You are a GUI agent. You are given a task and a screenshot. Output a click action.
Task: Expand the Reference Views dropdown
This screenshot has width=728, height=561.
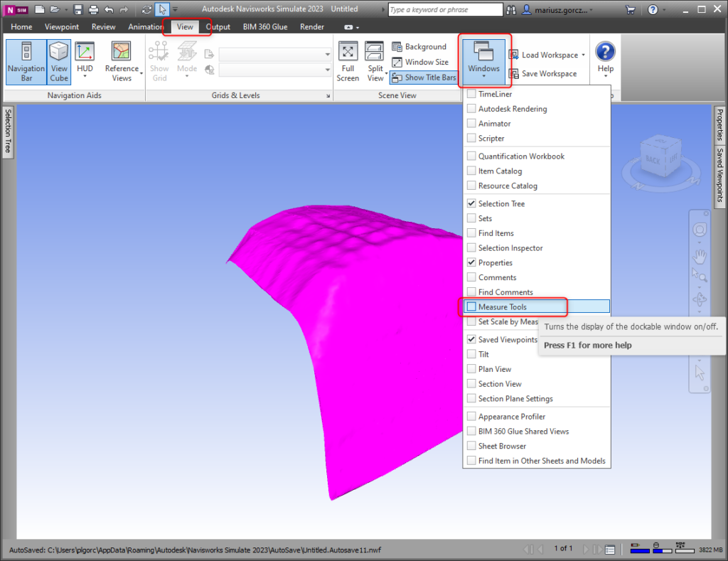click(x=122, y=61)
